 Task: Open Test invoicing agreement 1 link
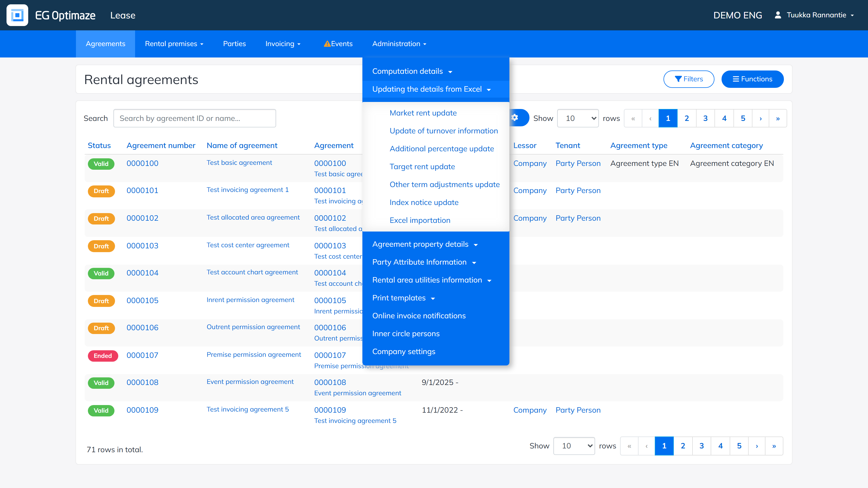(x=248, y=190)
